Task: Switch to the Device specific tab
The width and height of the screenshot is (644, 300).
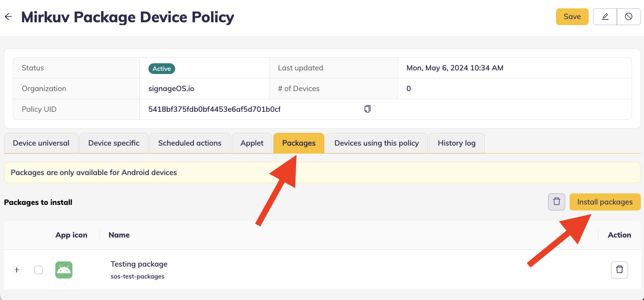Action: pos(114,143)
